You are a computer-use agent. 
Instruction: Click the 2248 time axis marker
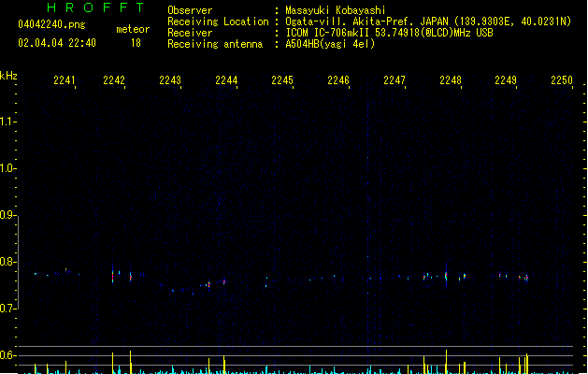[451, 80]
